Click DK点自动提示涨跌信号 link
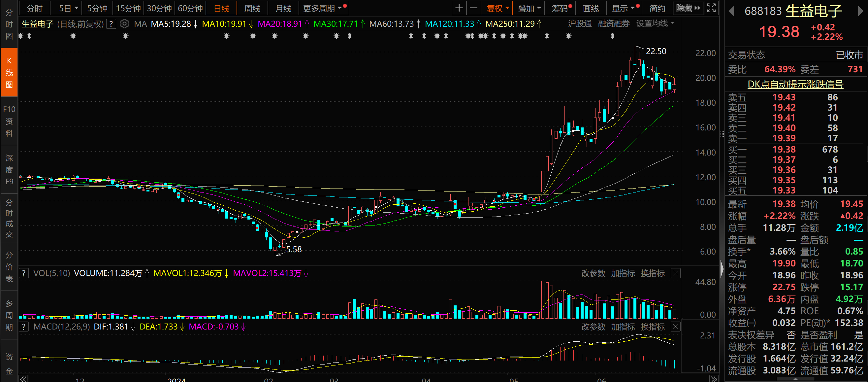The image size is (868, 382). [795, 84]
